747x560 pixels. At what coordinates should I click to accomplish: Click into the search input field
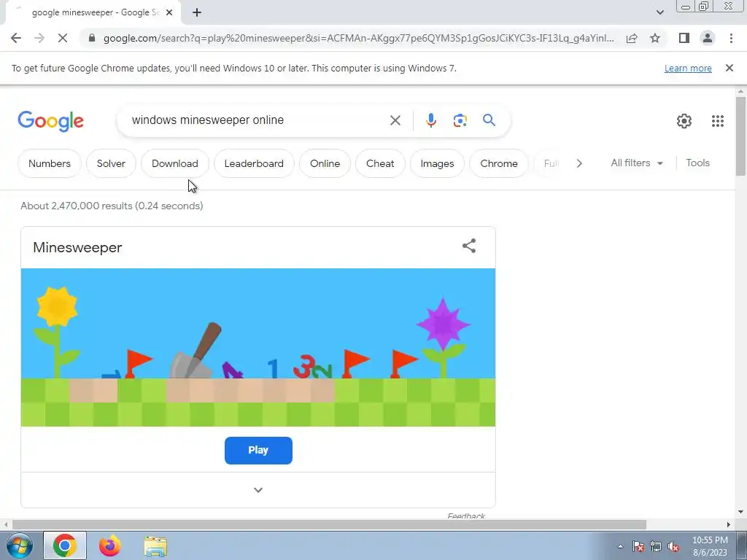click(258, 120)
